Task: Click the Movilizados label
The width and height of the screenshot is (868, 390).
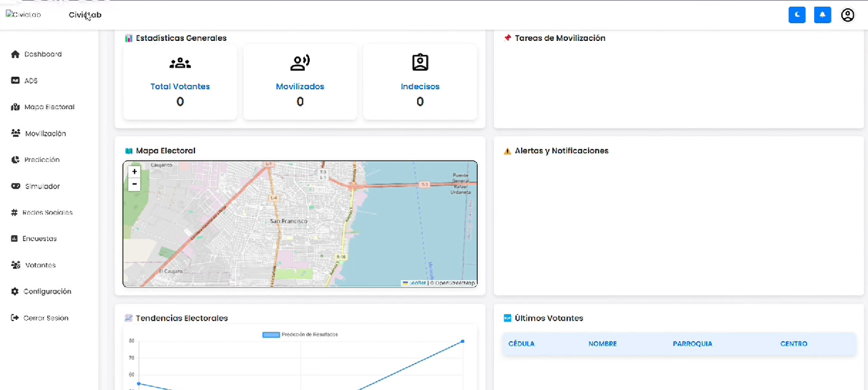Action: [300, 87]
